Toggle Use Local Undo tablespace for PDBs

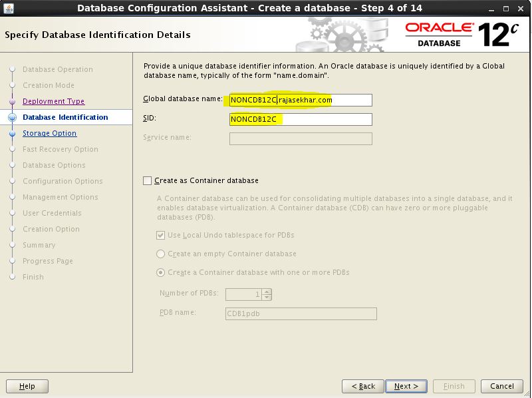(161, 235)
